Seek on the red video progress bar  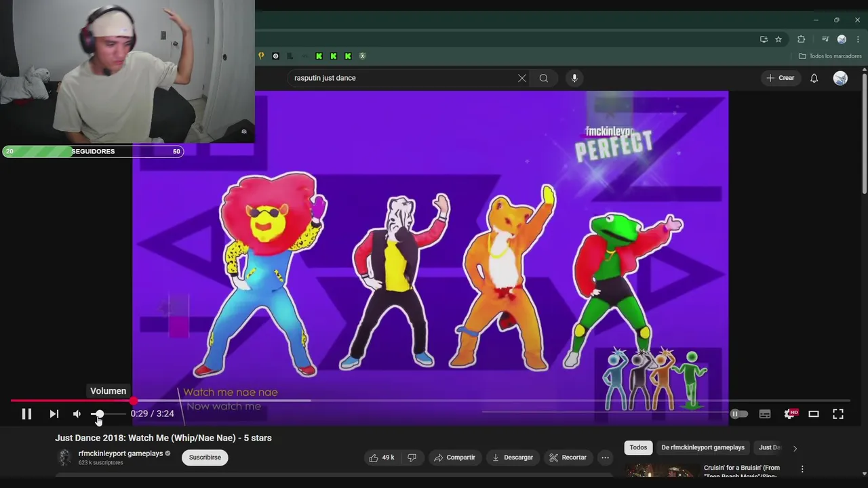430,401
